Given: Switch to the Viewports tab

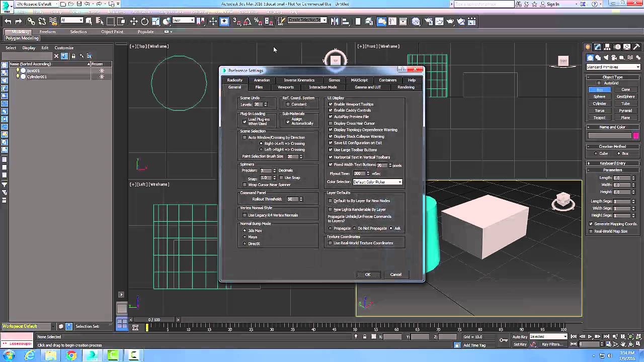Looking at the screenshot, I should coord(285,87).
